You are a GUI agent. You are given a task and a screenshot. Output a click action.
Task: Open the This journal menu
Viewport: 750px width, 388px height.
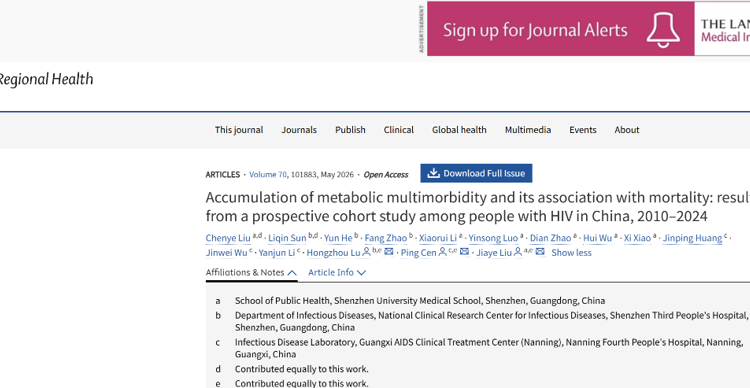[239, 130]
